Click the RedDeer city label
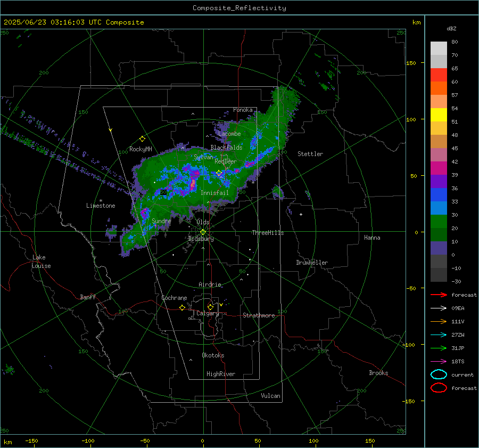 [x=226, y=161]
